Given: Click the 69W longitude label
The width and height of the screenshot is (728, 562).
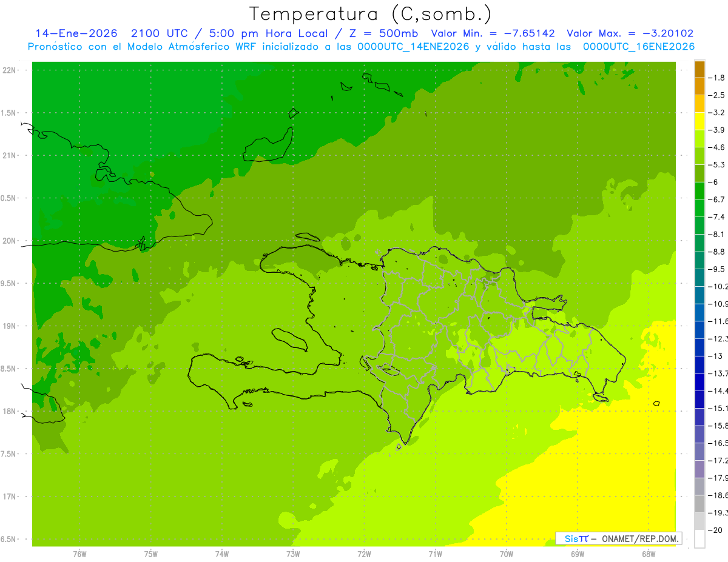Looking at the screenshot, I should 578,554.
